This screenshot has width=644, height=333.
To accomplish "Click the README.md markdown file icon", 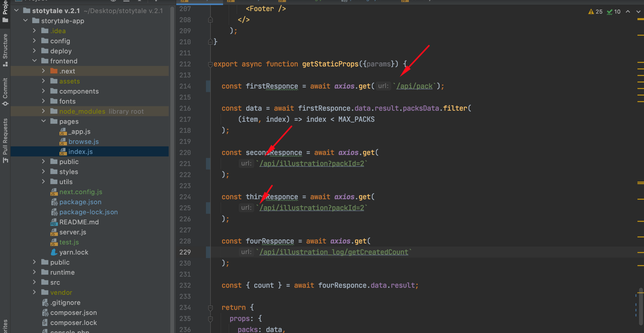I will click(x=54, y=222).
